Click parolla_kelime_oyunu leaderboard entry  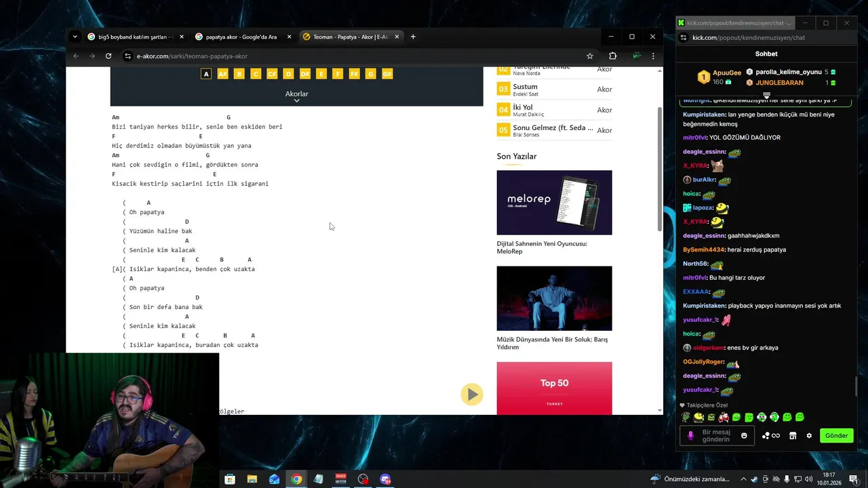click(791, 72)
